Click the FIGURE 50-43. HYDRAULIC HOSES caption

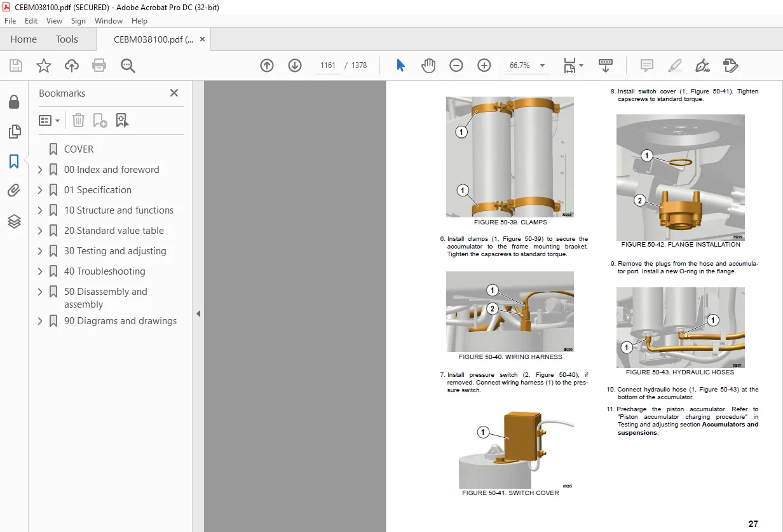[x=680, y=372]
